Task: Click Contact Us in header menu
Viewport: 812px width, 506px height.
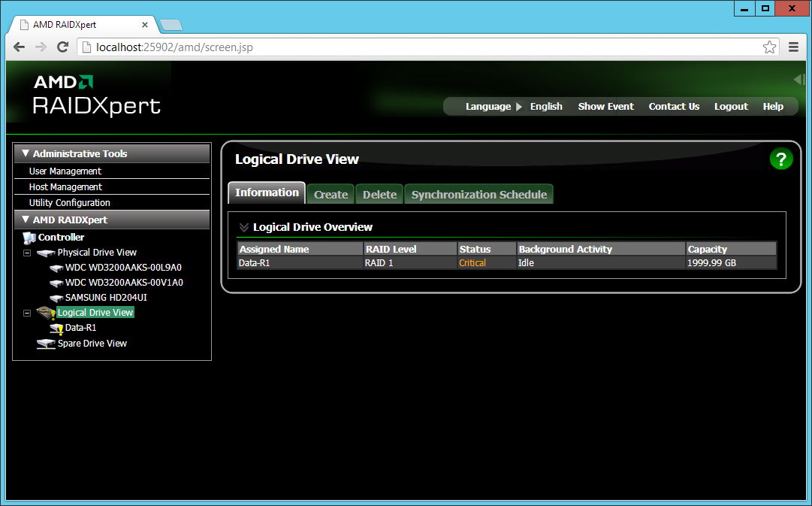Action: click(x=674, y=106)
